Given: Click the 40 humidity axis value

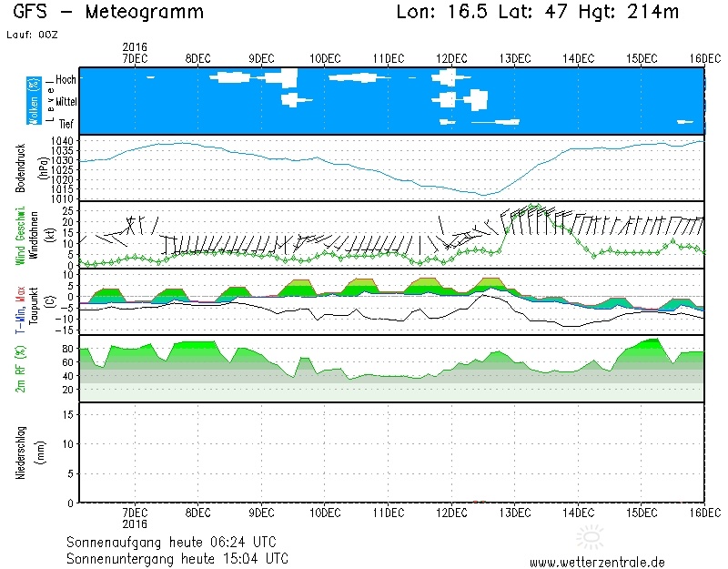Looking at the screenshot, I should tap(67, 376).
